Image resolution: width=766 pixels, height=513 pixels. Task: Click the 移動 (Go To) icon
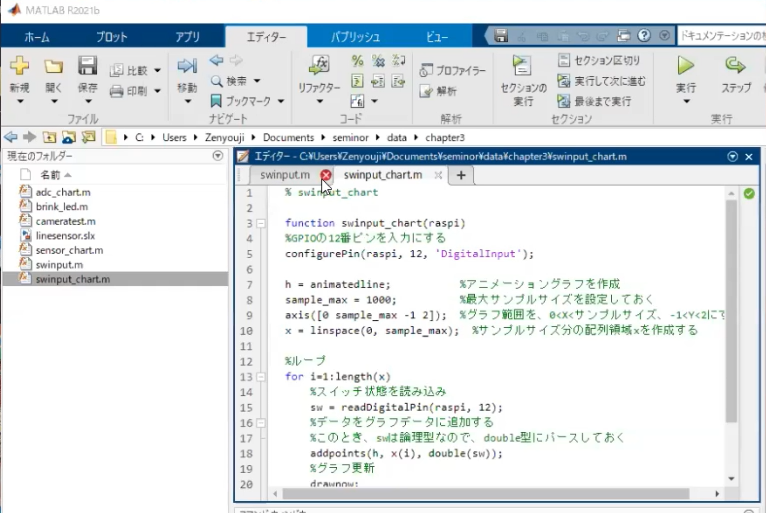point(187,67)
